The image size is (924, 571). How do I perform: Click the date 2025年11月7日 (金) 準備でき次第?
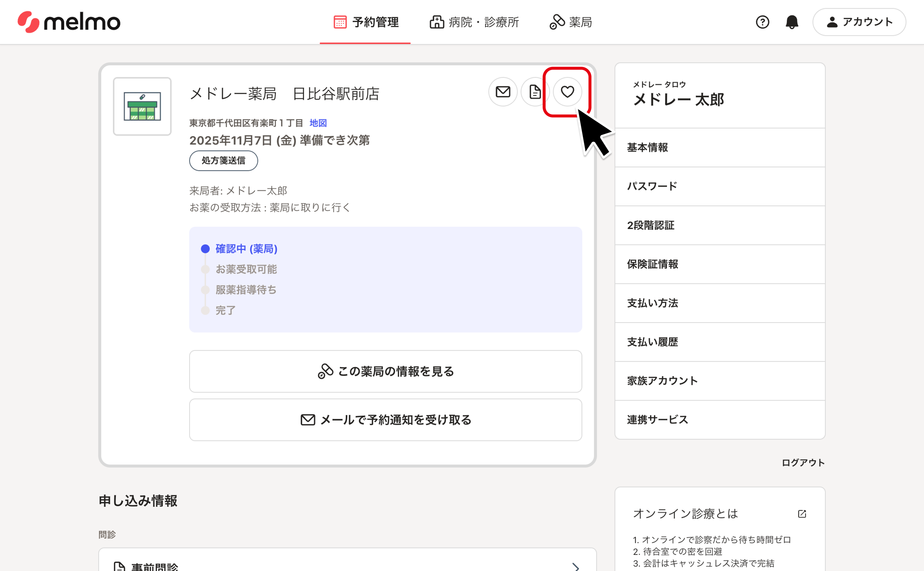279,140
